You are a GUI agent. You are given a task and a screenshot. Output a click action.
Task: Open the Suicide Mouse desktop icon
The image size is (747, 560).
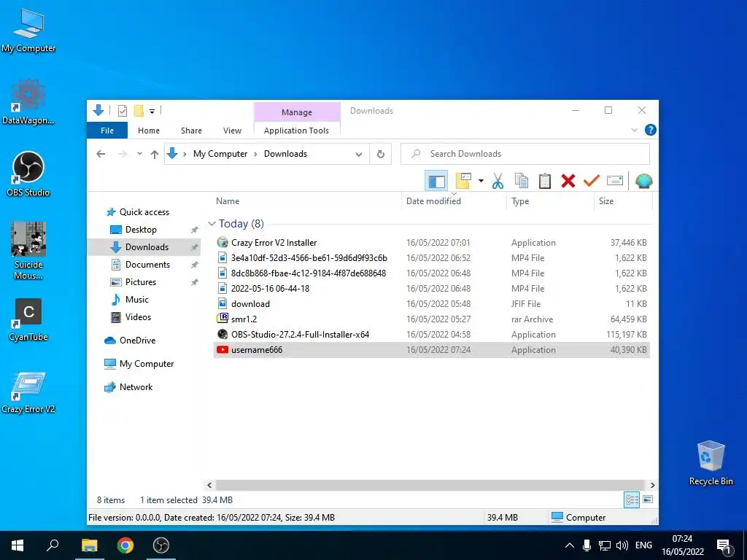(x=28, y=251)
